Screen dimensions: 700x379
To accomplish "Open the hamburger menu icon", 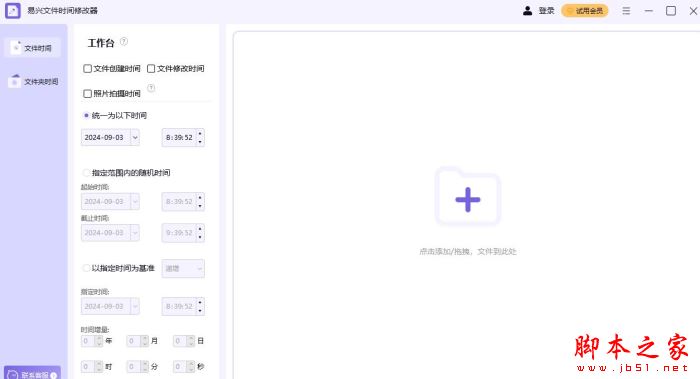I will (x=626, y=11).
